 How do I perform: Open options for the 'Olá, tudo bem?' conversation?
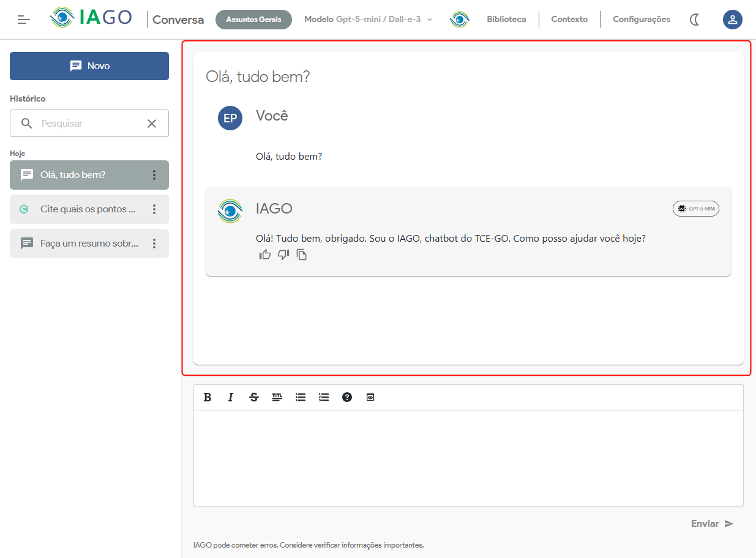pos(154,175)
